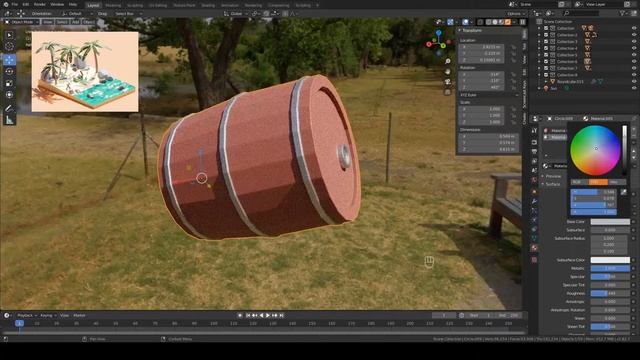This screenshot has width=640, height=360.
Task: Toggle lock on Location X
Action: [x=513, y=47]
